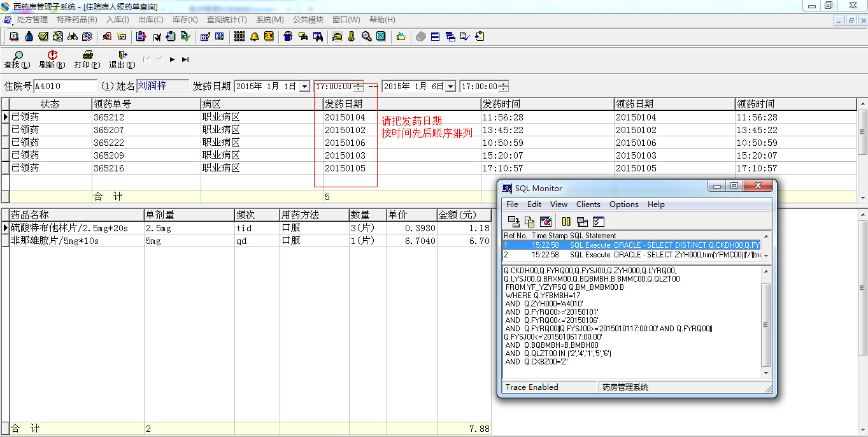Click the end time 17:00:00 spinner arrows
The height and width of the screenshot is (437, 868).
point(504,87)
